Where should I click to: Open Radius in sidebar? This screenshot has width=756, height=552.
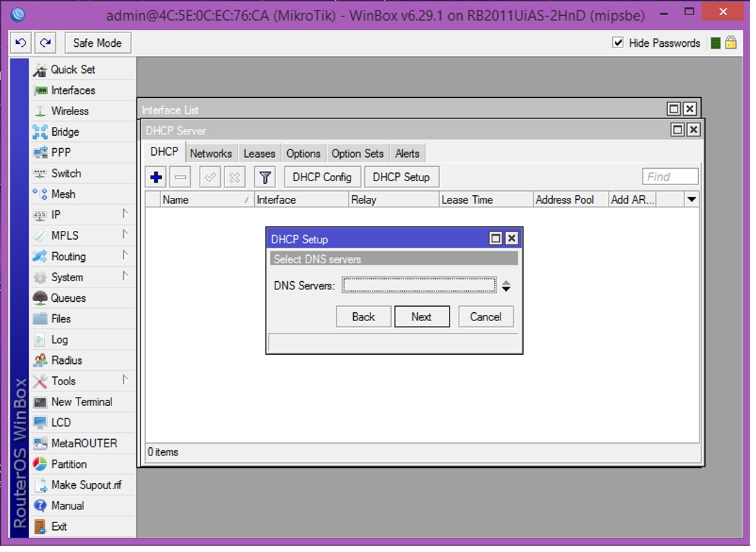click(x=82, y=360)
